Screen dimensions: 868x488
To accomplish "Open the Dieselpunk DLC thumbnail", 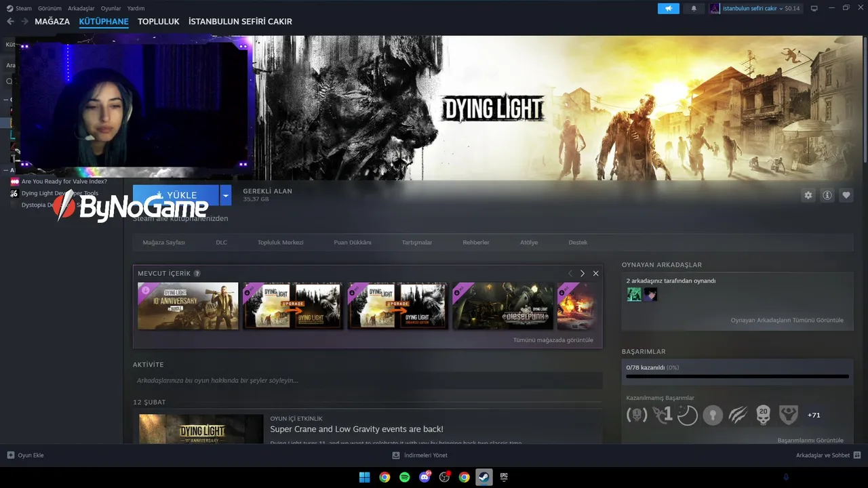I will click(502, 306).
